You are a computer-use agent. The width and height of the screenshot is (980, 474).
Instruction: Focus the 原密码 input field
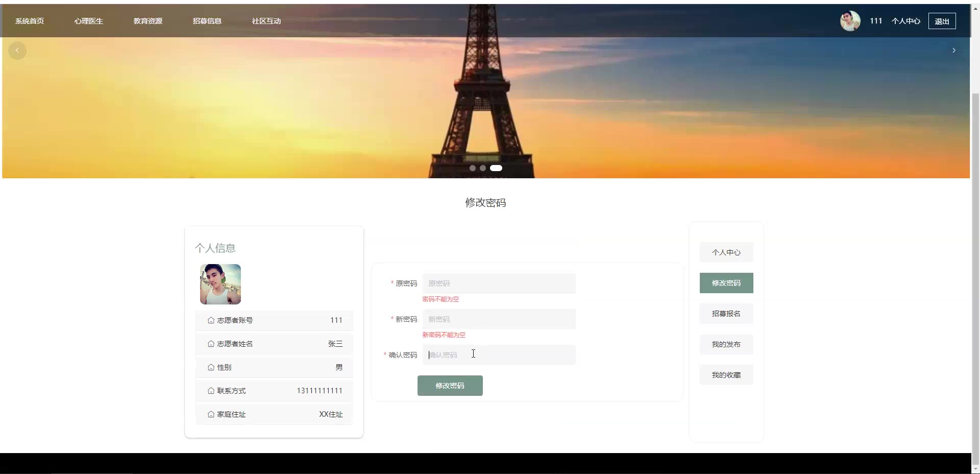tap(499, 283)
